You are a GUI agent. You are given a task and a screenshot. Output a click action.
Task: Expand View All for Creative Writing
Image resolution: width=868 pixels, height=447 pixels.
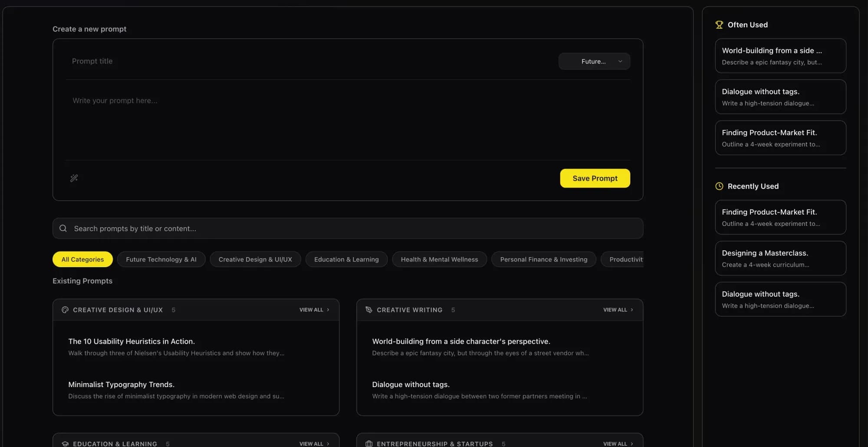coord(618,310)
